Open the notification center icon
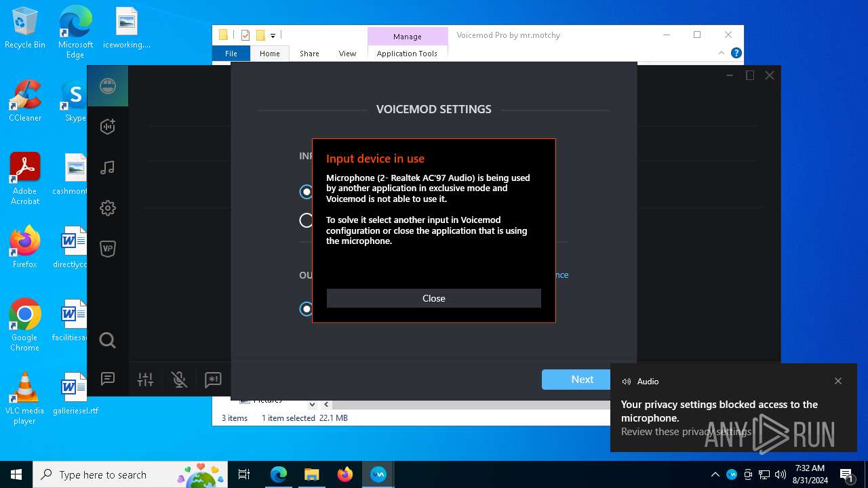Screen dimensions: 868x488 (x=846, y=474)
